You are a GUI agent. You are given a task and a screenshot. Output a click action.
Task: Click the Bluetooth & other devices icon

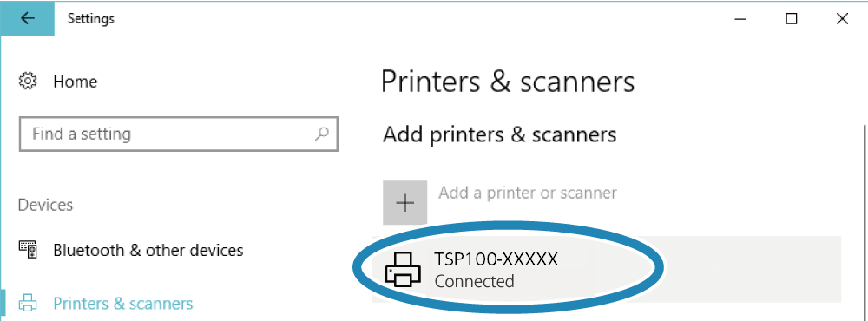[28, 250]
